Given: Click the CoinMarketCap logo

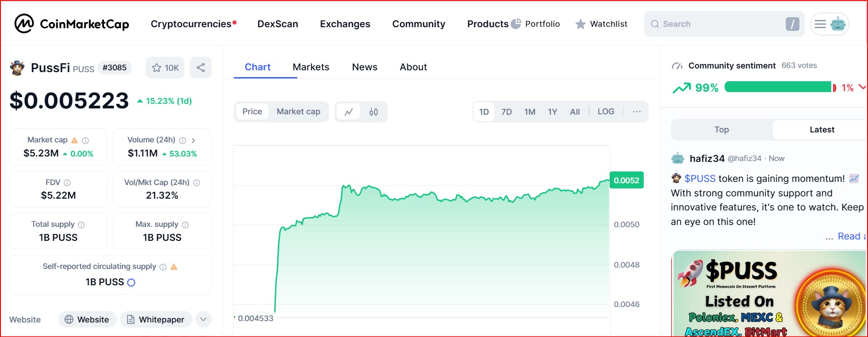Looking at the screenshot, I should [71, 24].
